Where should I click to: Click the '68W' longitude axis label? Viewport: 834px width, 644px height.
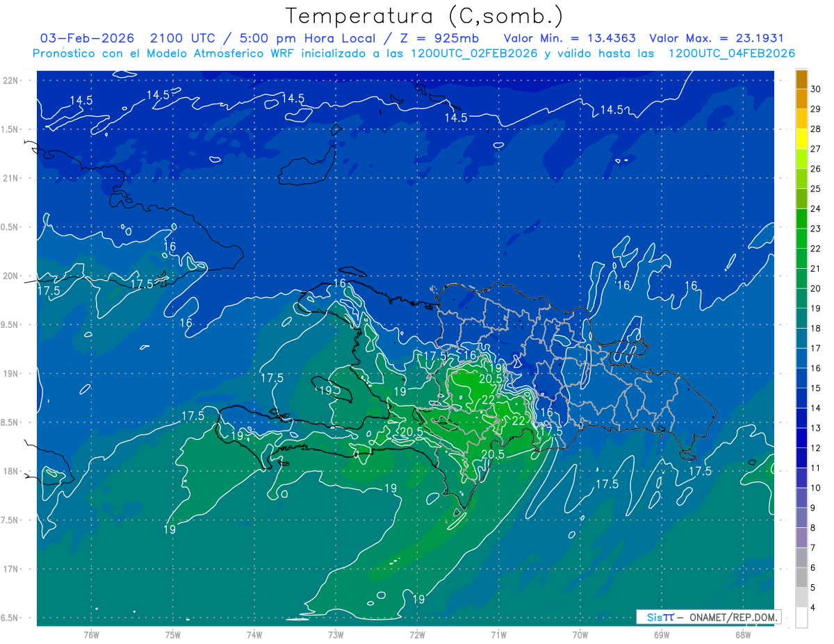743,636
